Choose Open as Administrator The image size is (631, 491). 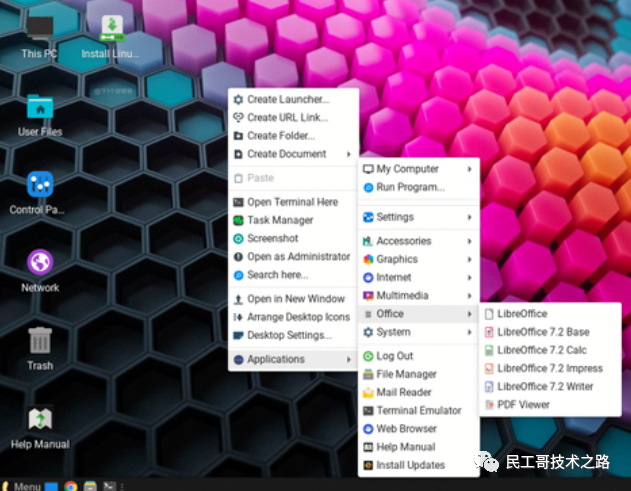pyautogui.click(x=293, y=256)
